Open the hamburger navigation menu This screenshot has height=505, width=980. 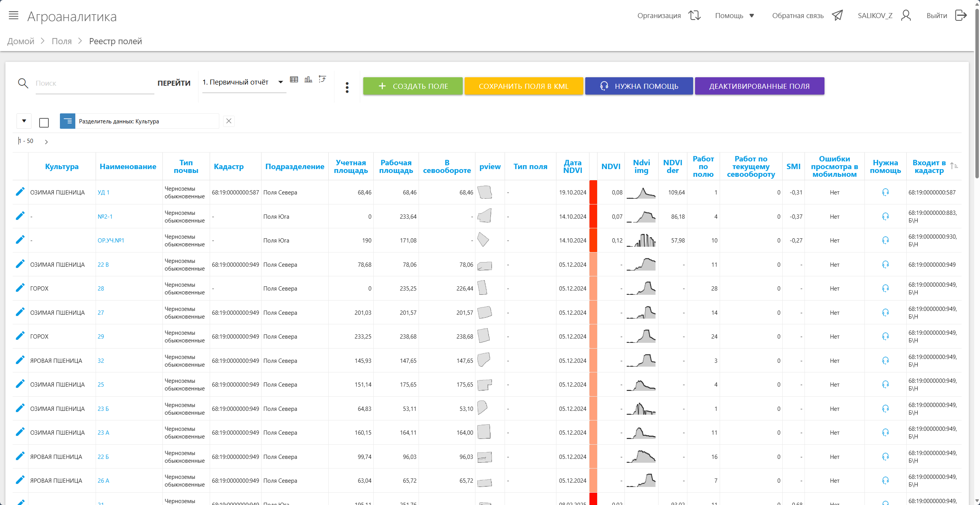(x=13, y=15)
